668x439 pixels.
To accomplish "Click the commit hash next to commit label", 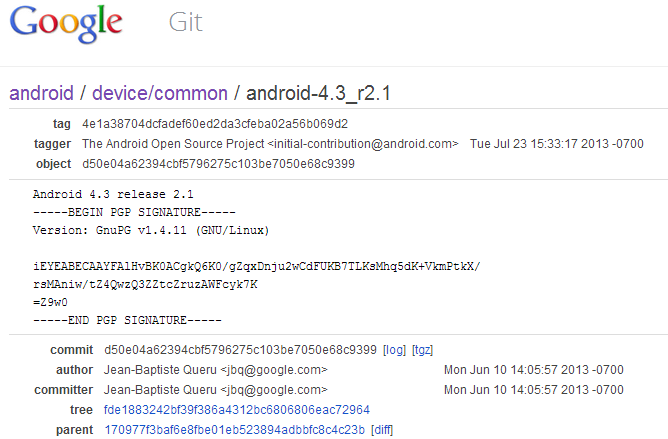I will point(240,350).
